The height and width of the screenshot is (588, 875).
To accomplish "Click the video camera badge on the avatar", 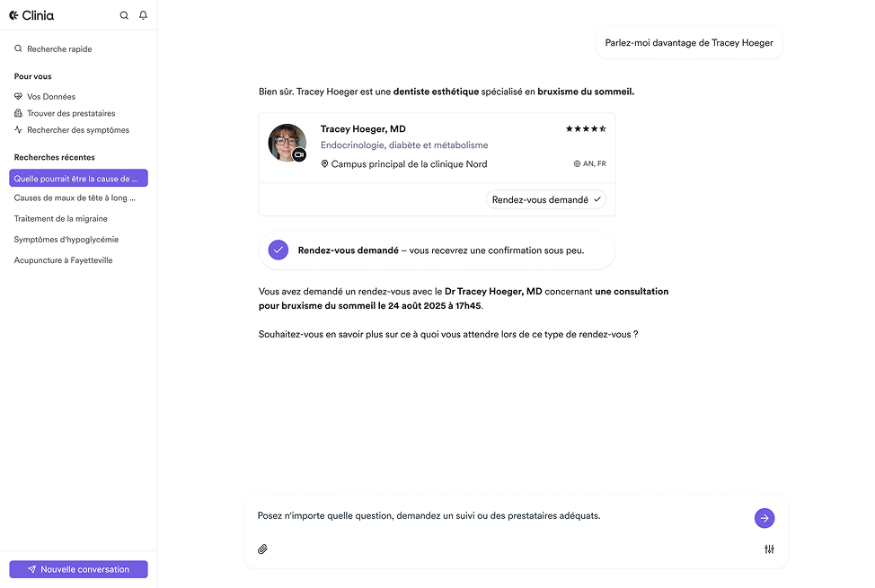I will (x=299, y=155).
